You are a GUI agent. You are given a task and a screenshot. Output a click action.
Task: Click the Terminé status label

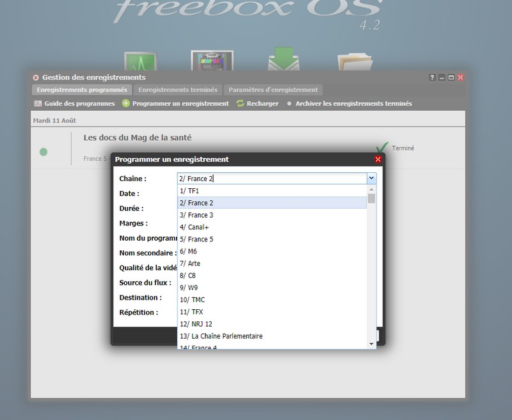(x=403, y=148)
